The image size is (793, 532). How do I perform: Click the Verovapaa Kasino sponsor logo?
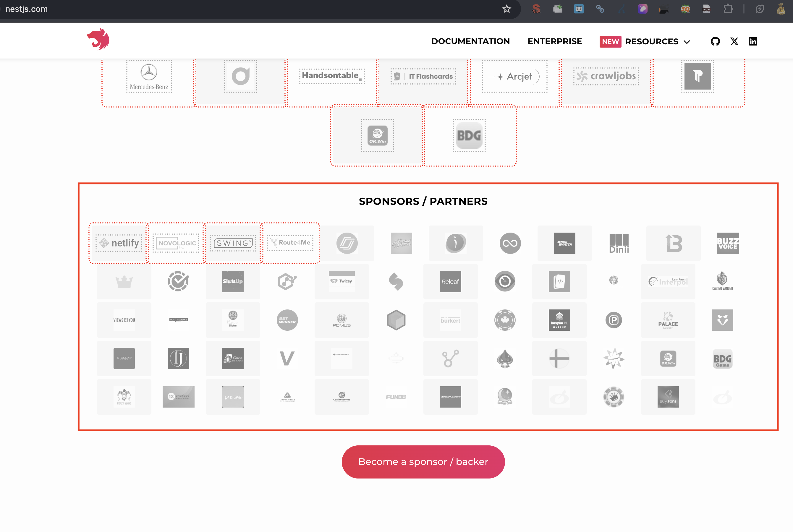pyautogui.click(x=451, y=397)
